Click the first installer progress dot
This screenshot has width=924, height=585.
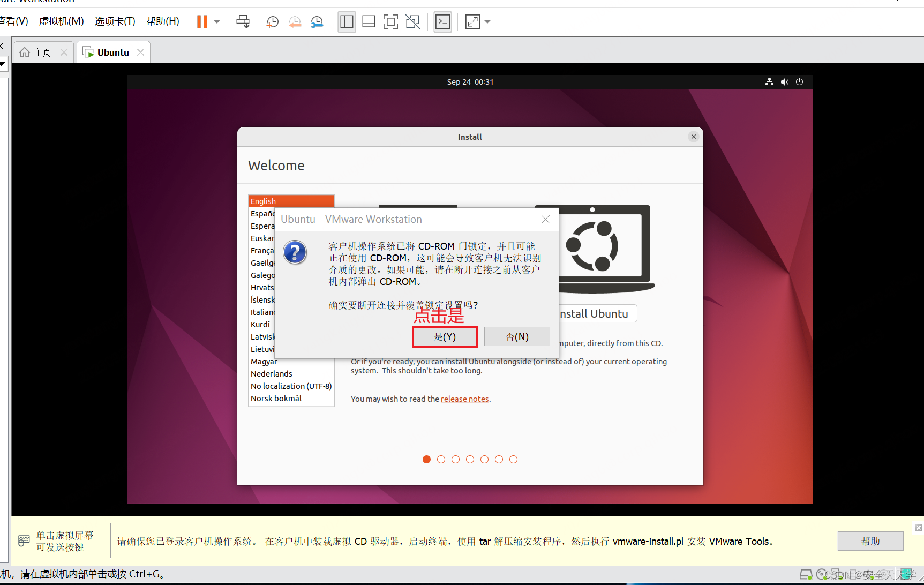click(x=426, y=459)
